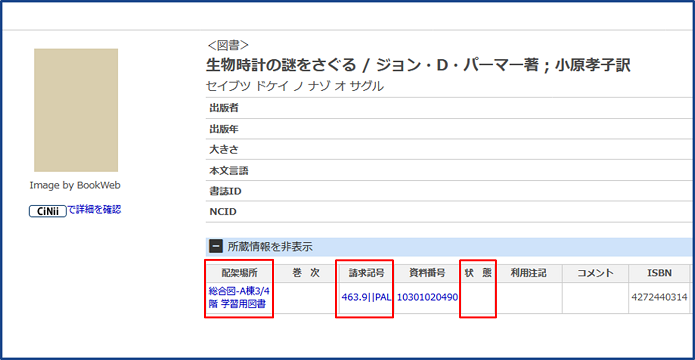Click the 本文言語 field label

[x=229, y=171]
